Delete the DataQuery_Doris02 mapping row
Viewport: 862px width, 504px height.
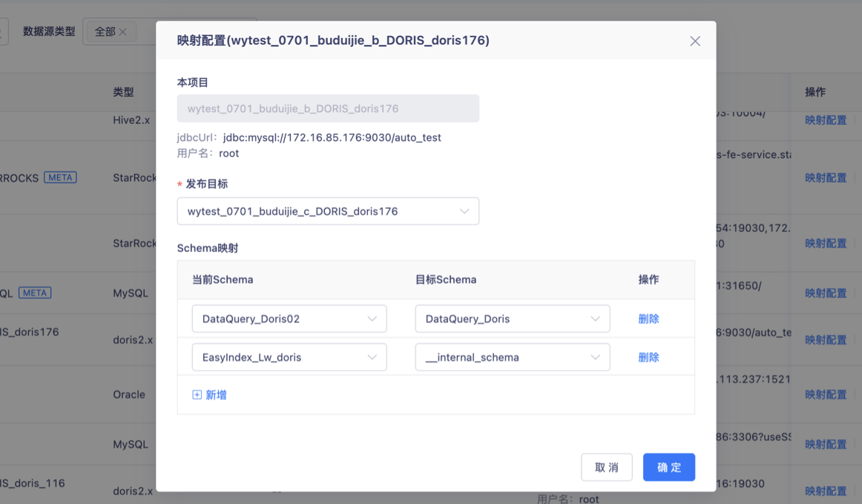point(648,319)
